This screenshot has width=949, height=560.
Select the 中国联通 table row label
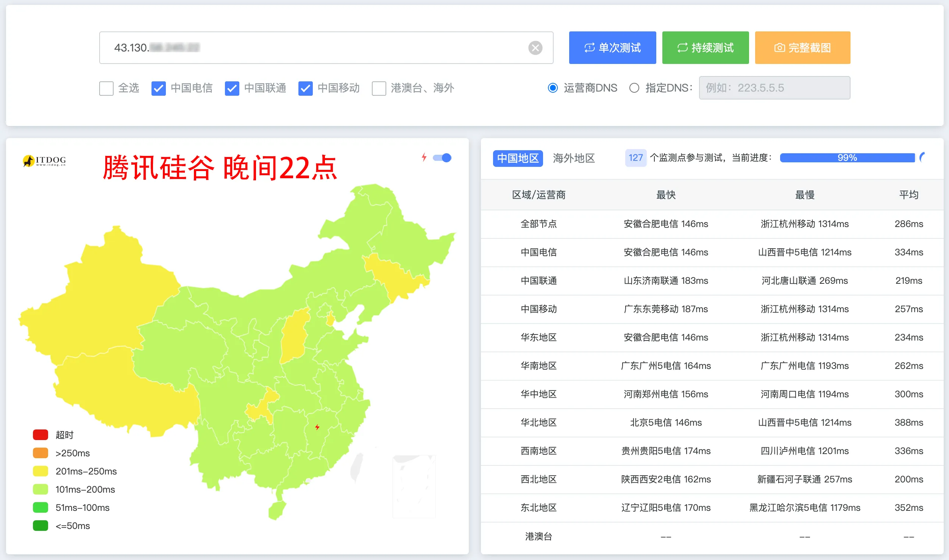click(x=538, y=281)
